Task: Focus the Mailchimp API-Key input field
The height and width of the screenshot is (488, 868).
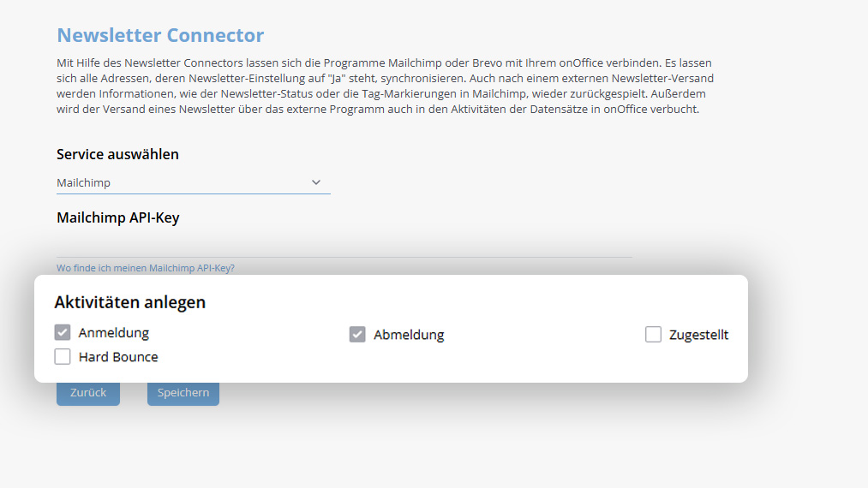Action: [344, 246]
